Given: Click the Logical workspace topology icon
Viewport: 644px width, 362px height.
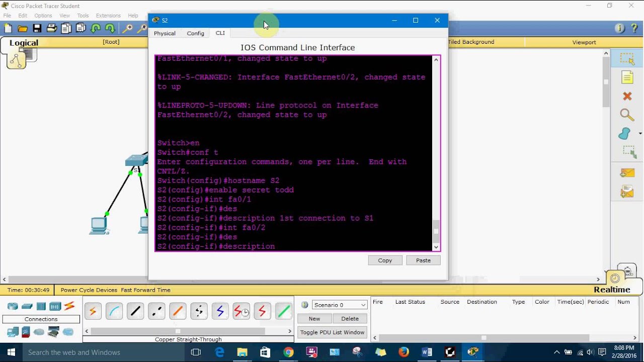Looking at the screenshot, I should (x=16, y=60).
